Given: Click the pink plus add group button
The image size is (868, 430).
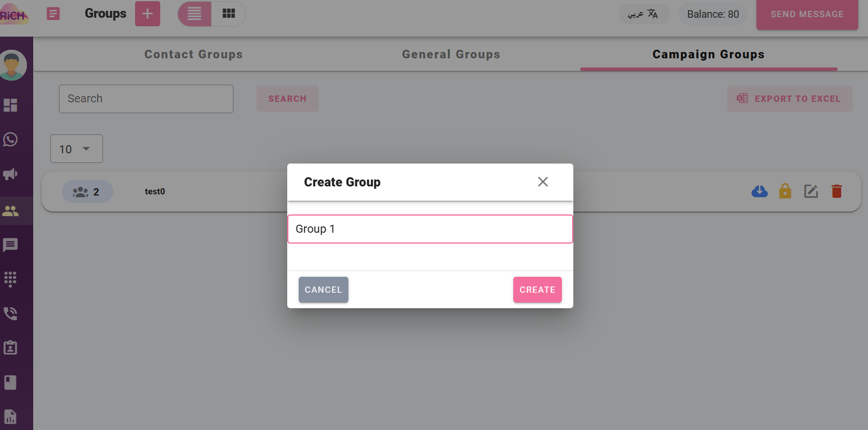Looking at the screenshot, I should [148, 14].
